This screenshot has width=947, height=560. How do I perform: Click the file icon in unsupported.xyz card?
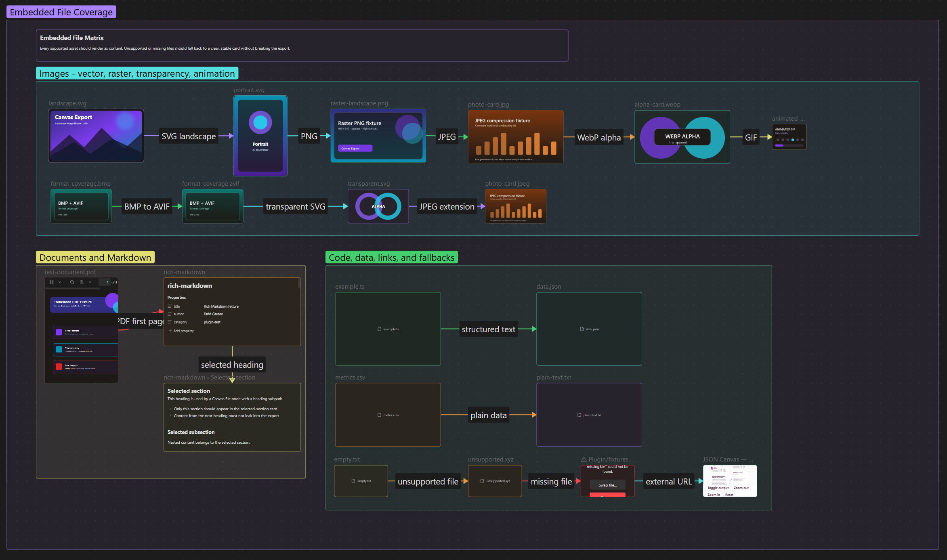pos(482,481)
